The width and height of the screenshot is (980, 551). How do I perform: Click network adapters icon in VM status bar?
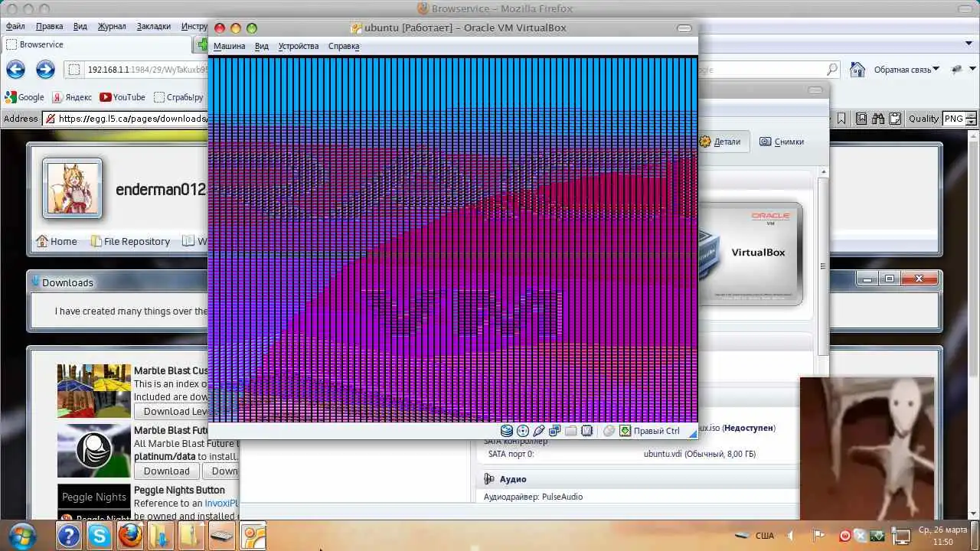click(555, 431)
